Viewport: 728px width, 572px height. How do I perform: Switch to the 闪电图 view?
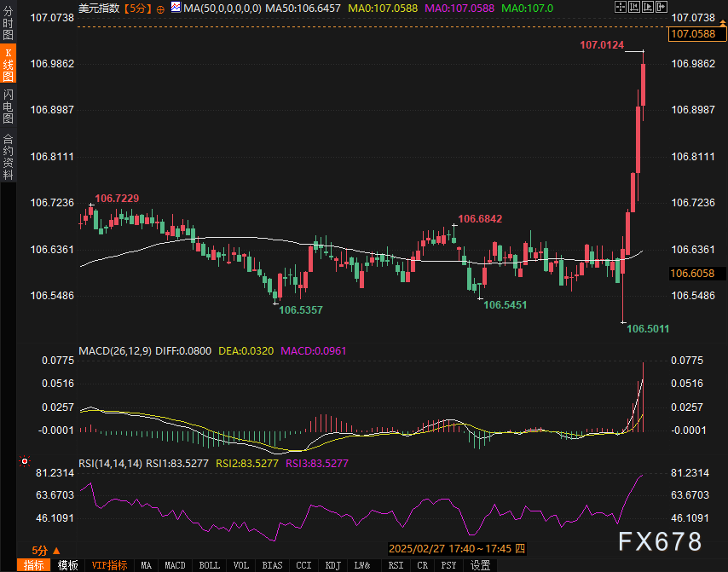(x=7, y=107)
